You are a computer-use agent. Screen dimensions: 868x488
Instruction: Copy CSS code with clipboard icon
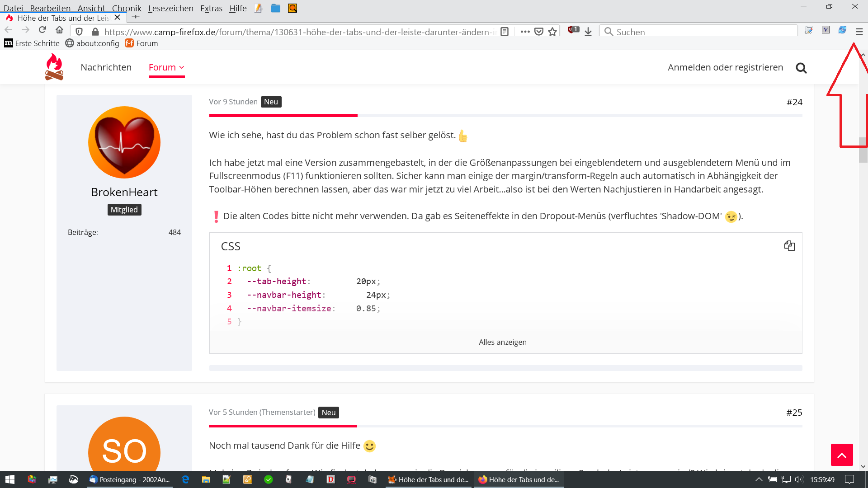click(x=789, y=246)
